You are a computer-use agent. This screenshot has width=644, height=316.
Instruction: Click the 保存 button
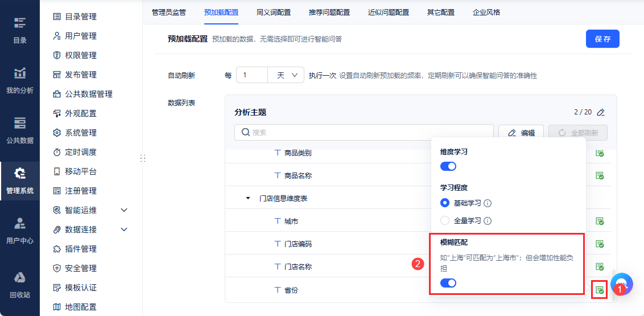(602, 39)
